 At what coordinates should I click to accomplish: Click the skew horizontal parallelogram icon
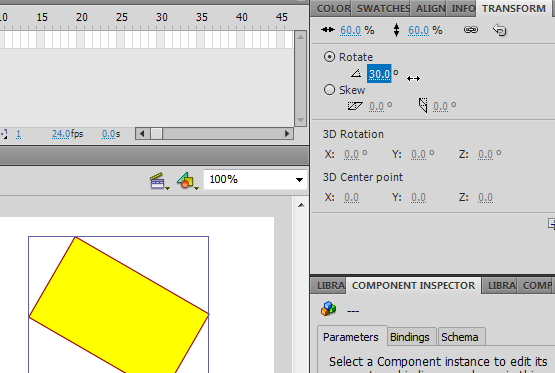[x=355, y=105]
